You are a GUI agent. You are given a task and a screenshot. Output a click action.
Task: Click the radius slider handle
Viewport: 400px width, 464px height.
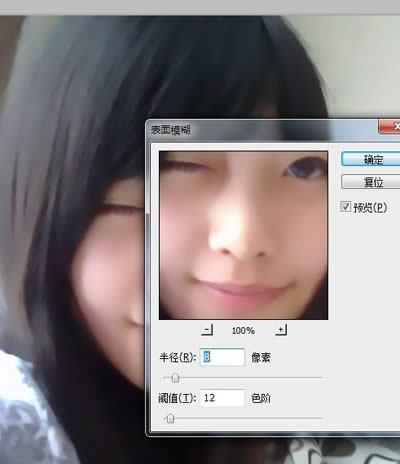click(175, 378)
